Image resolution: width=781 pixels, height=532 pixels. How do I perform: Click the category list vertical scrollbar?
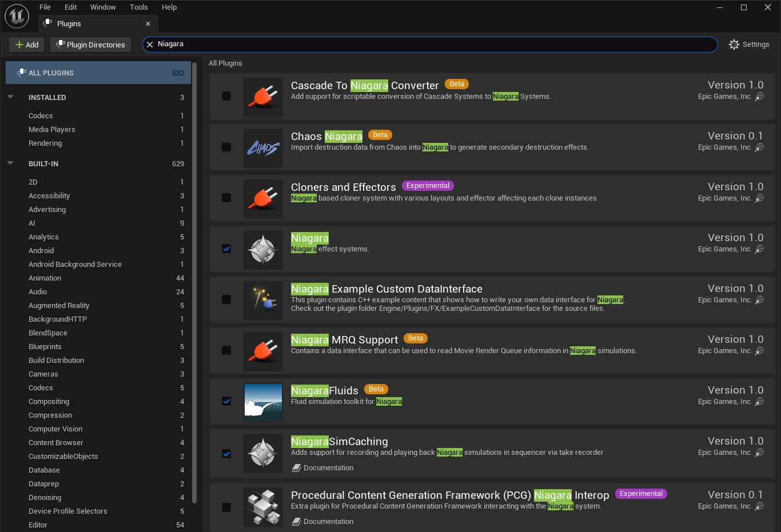pyautogui.click(x=194, y=282)
